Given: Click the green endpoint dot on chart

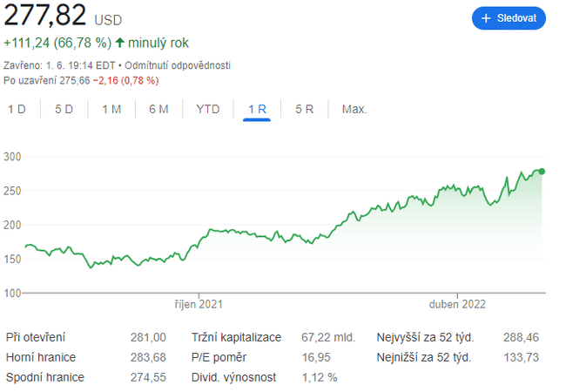Looking at the screenshot, I should 542,171.
